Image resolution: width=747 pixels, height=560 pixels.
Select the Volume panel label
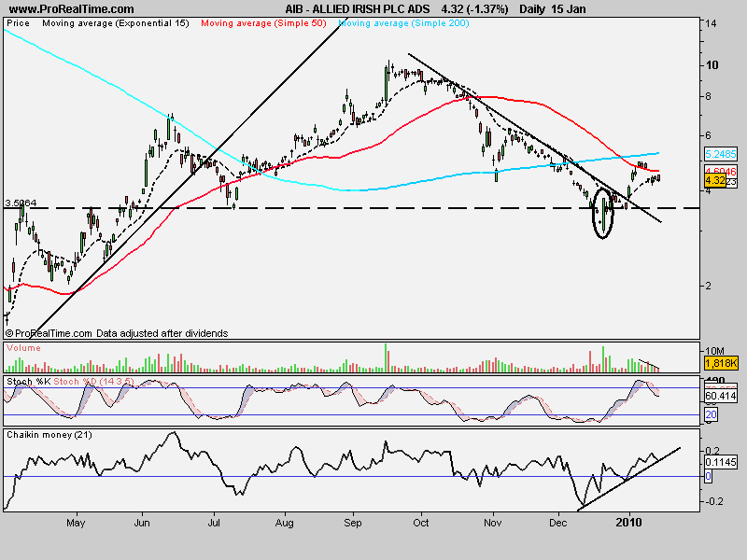point(24,348)
